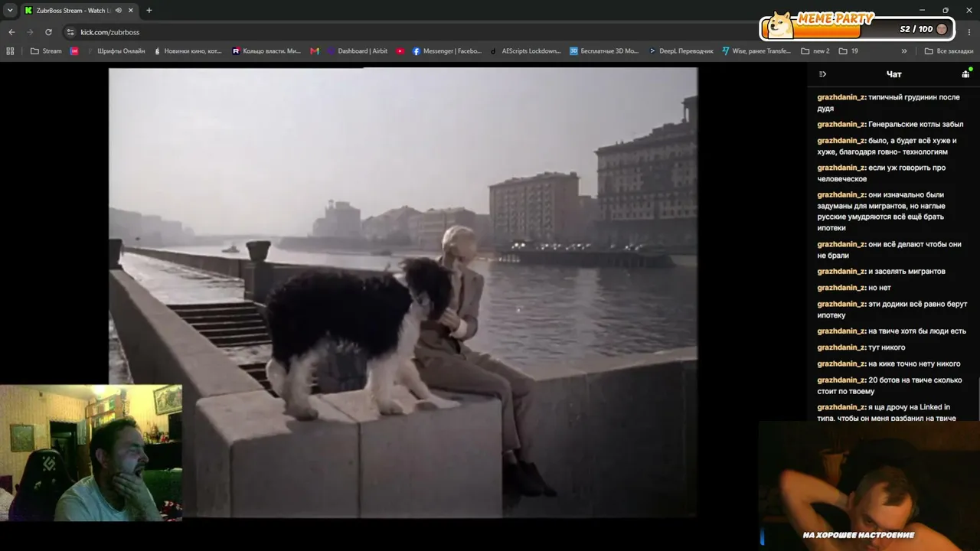
Task: Open the Все закладки folder
Action: [949, 51]
